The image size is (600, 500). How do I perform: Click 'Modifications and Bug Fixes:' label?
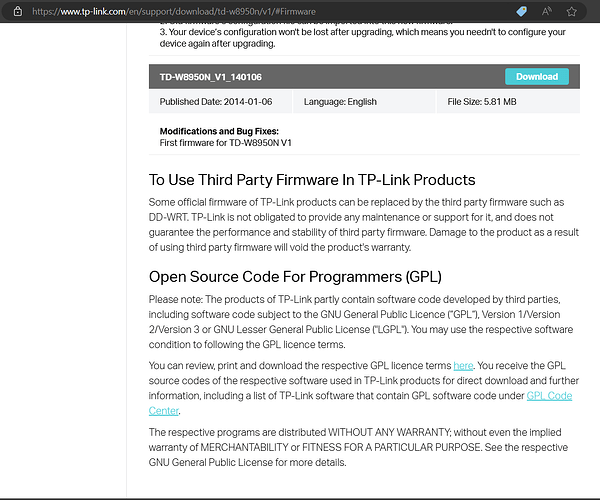219,131
